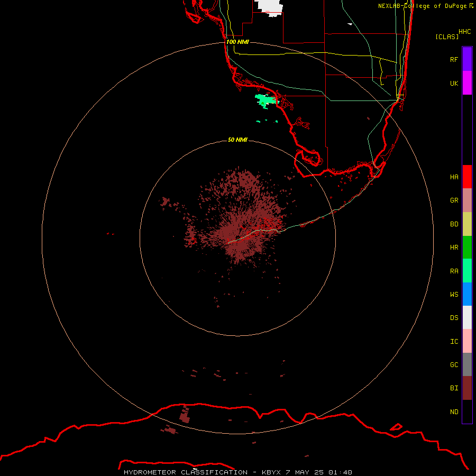This screenshot has width=476, height=476.
Task: Click the UK magenta legend swatch
Action: 467,83
